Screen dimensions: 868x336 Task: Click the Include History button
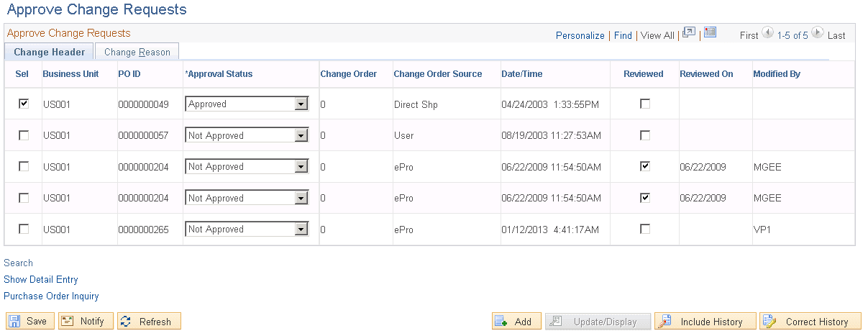705,322
